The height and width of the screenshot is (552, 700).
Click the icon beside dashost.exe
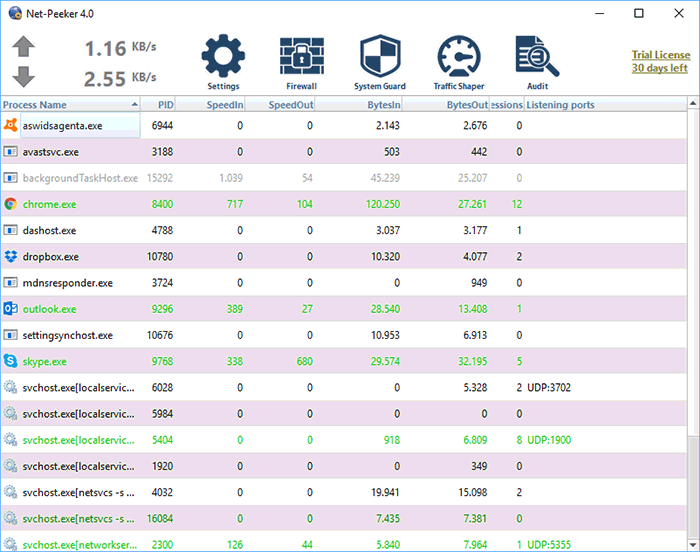(11, 230)
